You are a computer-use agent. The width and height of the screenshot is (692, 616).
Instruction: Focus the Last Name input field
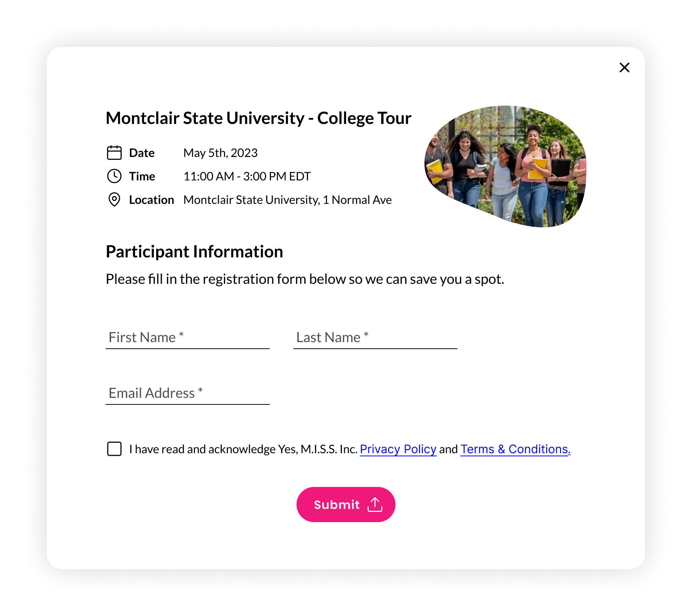pos(375,337)
